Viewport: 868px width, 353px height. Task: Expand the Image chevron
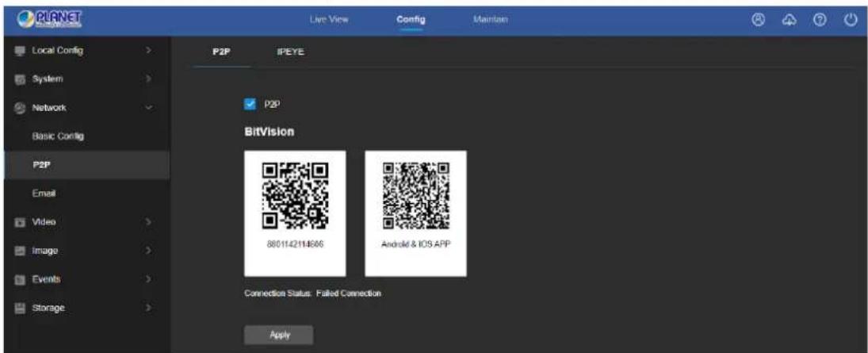[147, 251]
